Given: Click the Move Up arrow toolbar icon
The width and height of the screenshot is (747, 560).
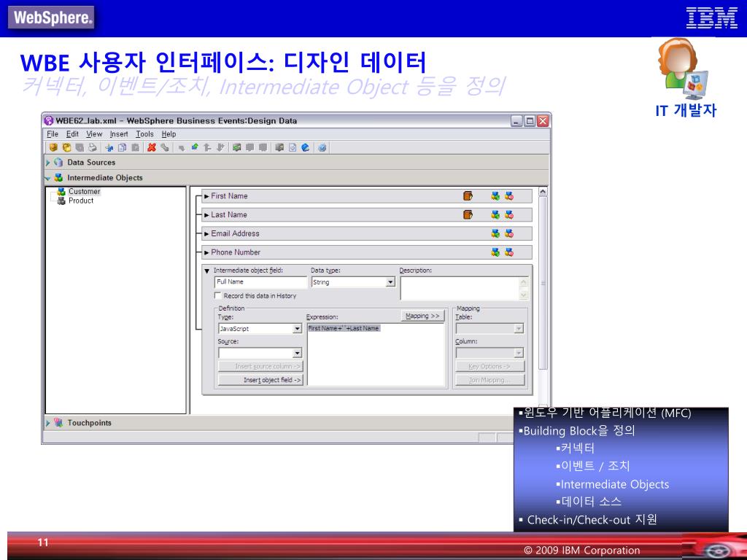Looking at the screenshot, I should click(x=207, y=147).
